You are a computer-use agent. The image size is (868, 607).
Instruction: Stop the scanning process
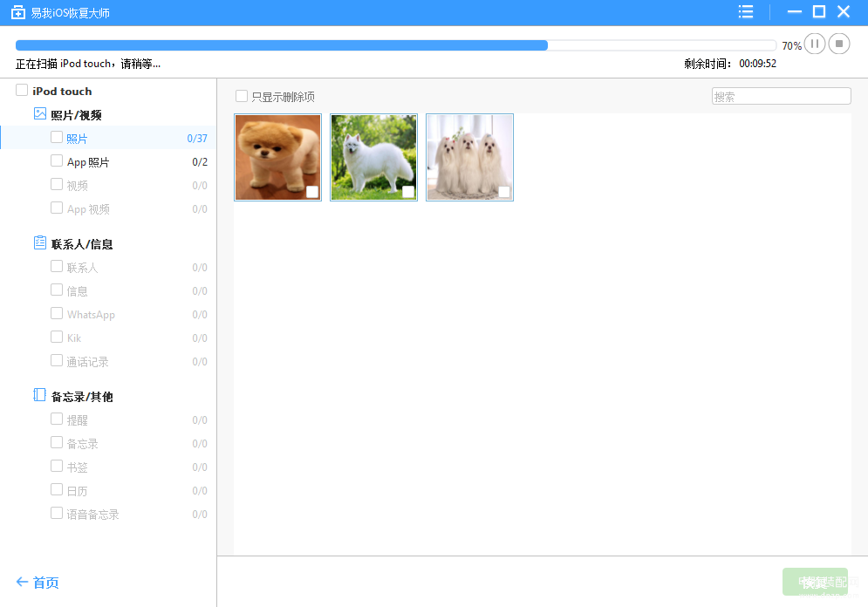838,44
